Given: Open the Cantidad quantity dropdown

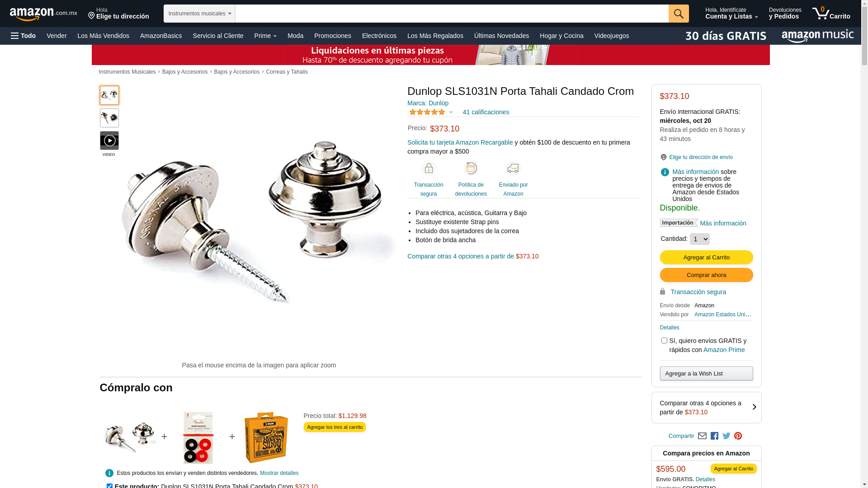Looking at the screenshot, I should click(x=699, y=239).
